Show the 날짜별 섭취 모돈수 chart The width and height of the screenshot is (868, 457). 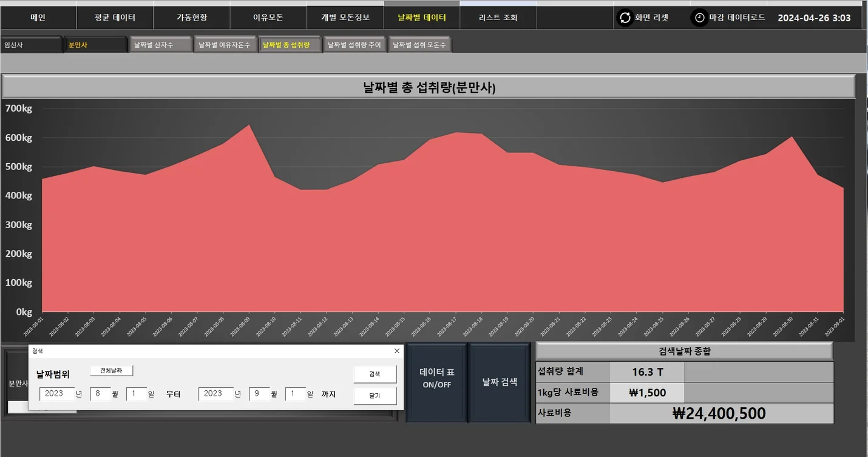pos(419,45)
